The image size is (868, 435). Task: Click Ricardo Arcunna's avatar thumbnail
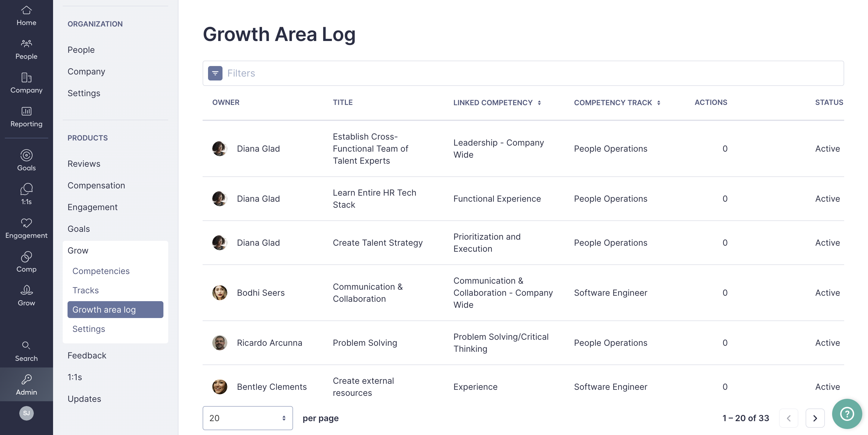(x=220, y=343)
